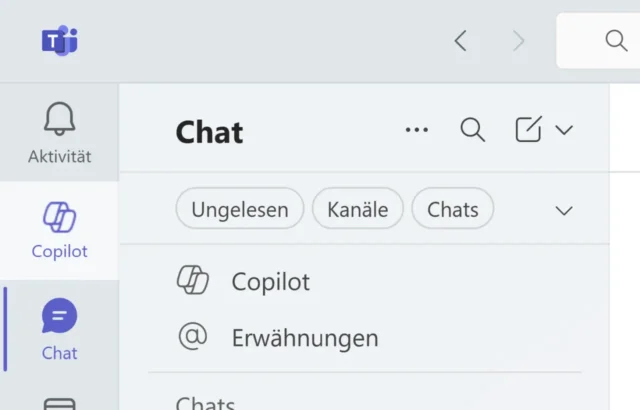Click the Microsoft Teams logo icon
Viewport: 640px width, 410px height.
point(59,40)
